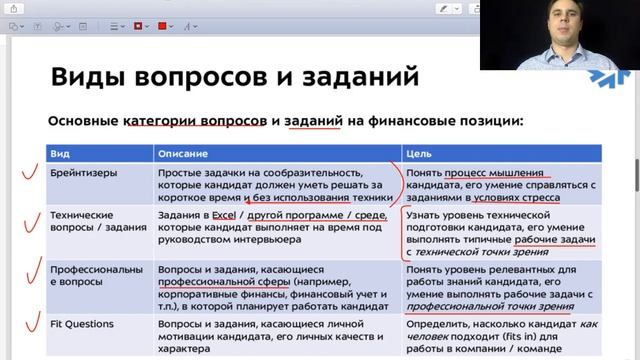Click the Share button in the toolbar
The height and width of the screenshot is (360, 640).
click(x=13, y=8)
